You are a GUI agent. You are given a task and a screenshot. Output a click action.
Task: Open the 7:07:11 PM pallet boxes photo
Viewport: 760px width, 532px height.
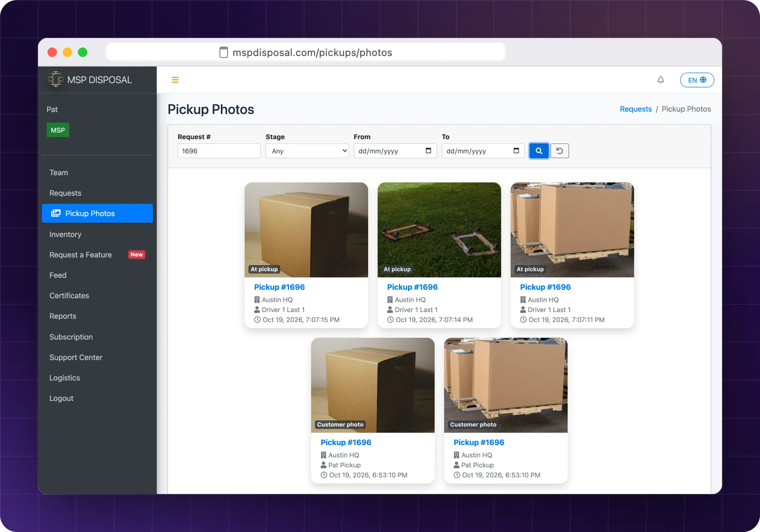[572, 230]
